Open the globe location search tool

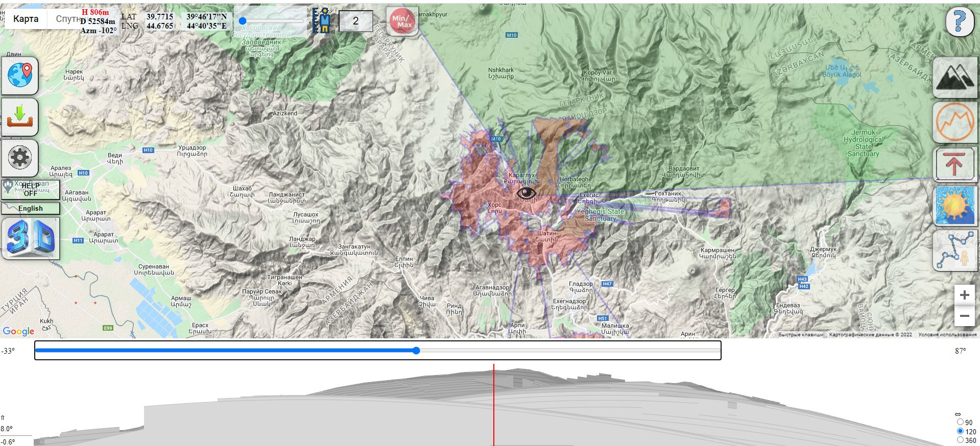pyautogui.click(x=20, y=76)
